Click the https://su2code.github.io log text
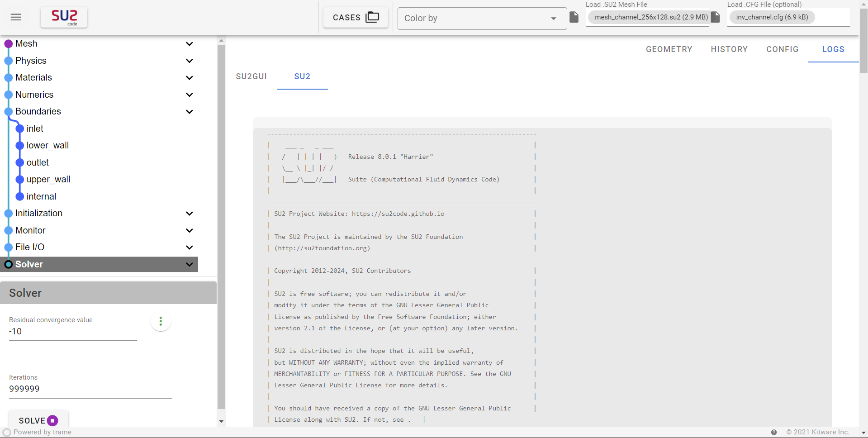The image size is (868, 438). [398, 214]
